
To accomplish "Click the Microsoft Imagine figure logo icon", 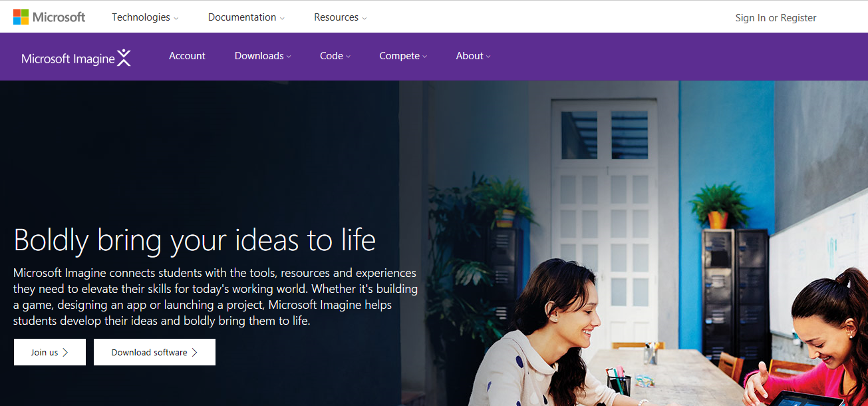I will click(x=124, y=58).
